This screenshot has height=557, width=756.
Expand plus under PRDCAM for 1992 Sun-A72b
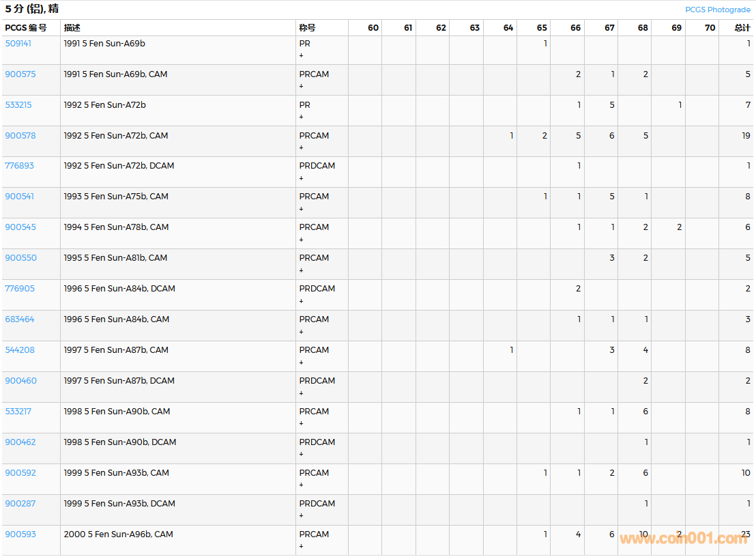(x=301, y=178)
